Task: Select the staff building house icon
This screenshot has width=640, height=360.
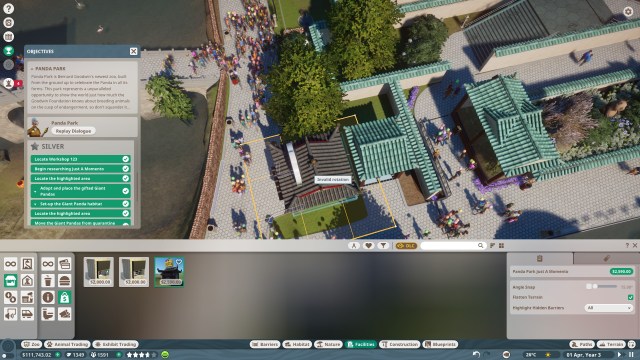Action: tap(27, 280)
